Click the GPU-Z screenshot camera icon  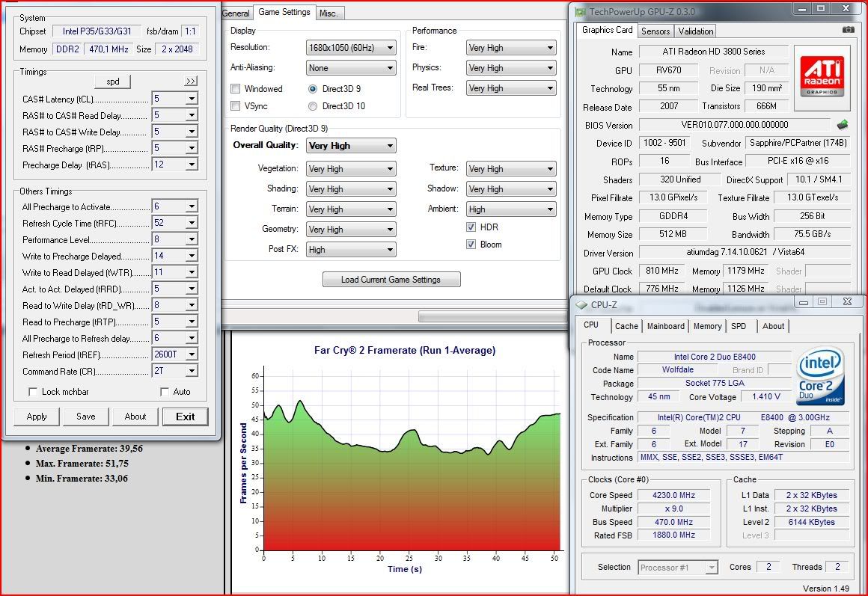click(848, 30)
